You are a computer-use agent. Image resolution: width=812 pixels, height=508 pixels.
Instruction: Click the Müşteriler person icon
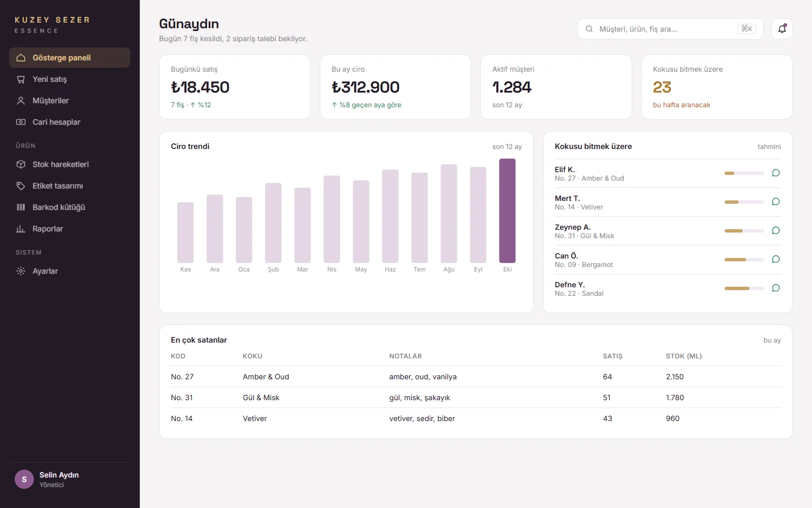point(21,100)
